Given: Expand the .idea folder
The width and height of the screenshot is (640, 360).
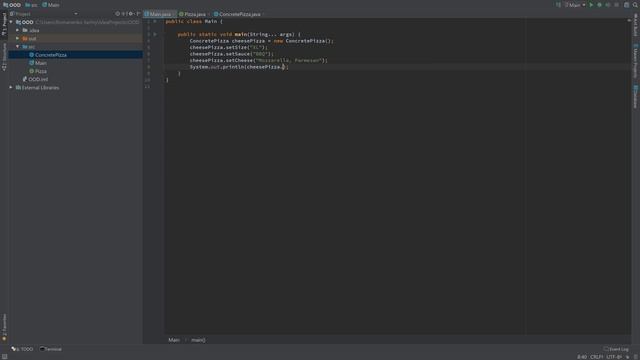Looking at the screenshot, I should (18, 30).
